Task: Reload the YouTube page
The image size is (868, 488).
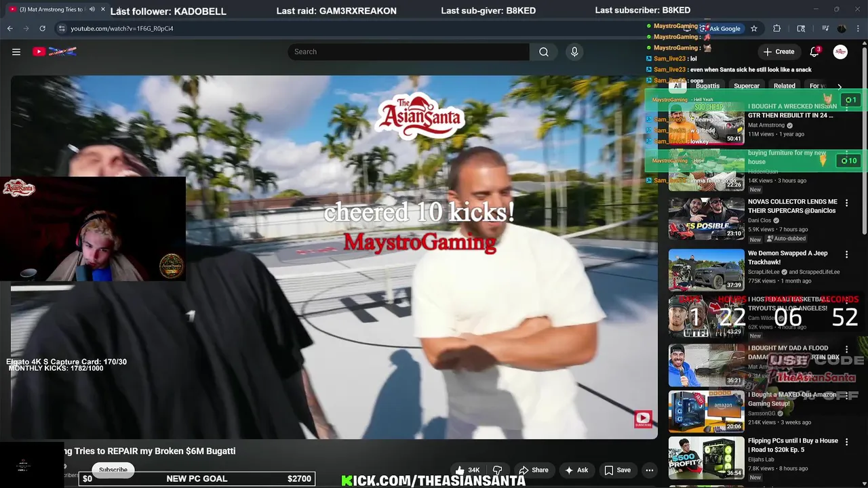Action: (42, 28)
